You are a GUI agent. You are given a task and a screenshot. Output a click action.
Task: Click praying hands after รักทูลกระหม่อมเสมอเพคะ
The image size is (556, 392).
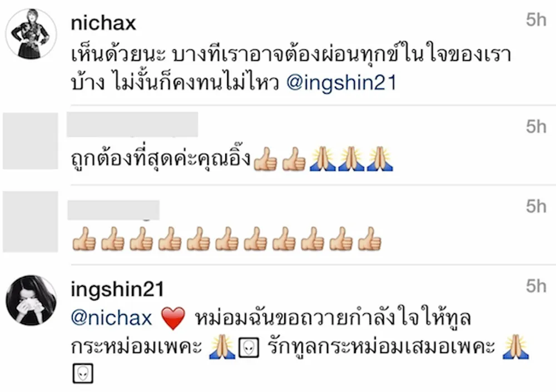(x=516, y=347)
